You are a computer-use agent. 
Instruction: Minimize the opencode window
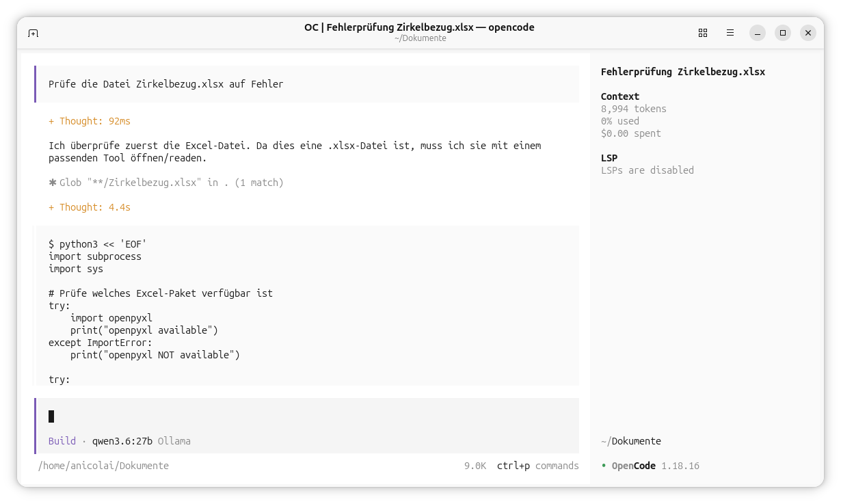tap(758, 33)
